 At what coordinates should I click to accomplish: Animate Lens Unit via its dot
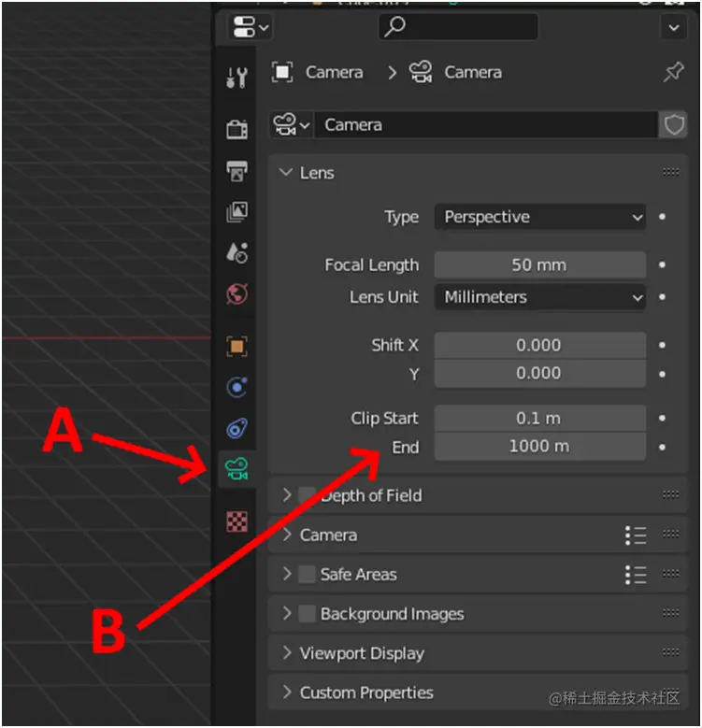[x=662, y=297]
